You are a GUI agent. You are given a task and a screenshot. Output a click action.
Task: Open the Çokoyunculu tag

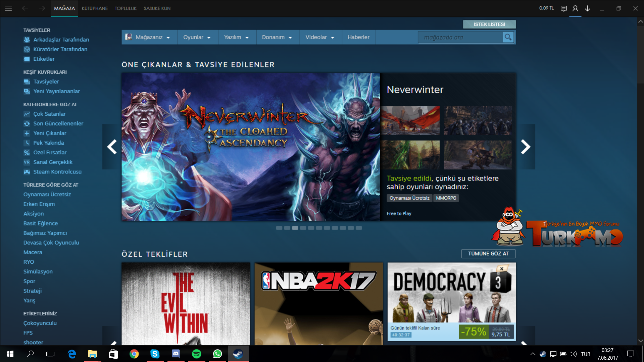(40, 323)
